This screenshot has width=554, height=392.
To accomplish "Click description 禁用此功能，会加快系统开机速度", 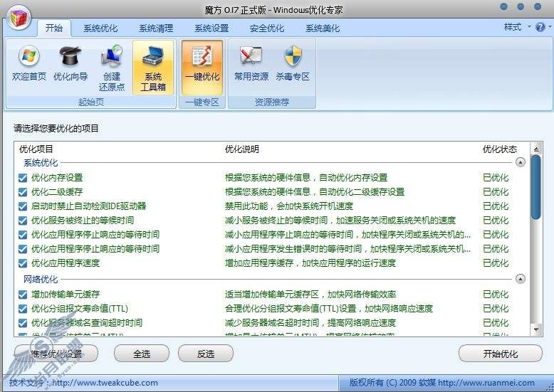I will click(x=289, y=206).
